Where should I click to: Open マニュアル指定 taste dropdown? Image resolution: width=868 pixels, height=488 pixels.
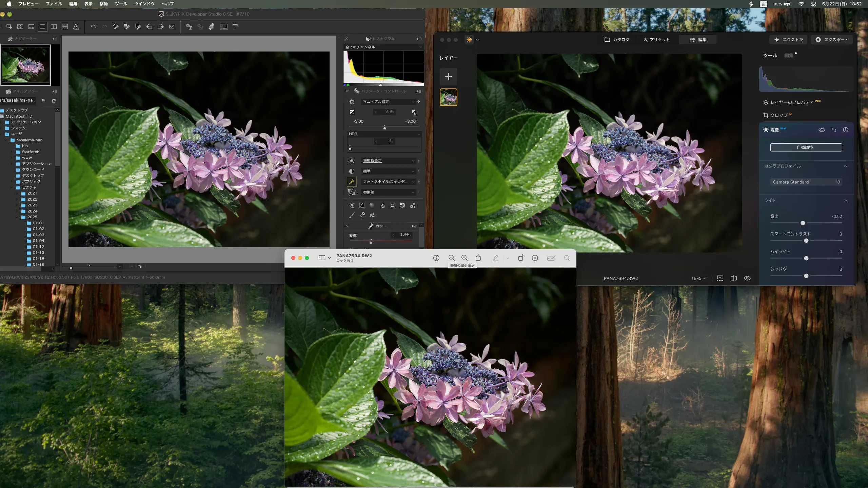tap(388, 102)
